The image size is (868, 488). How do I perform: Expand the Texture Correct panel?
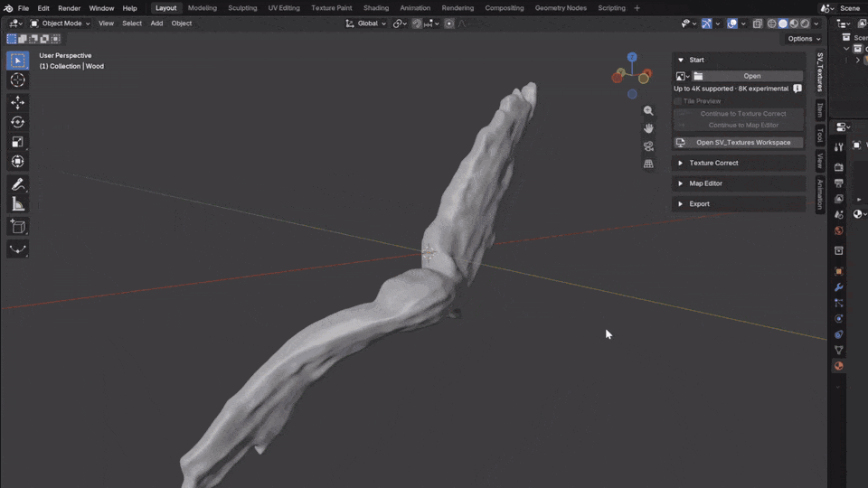pyautogui.click(x=739, y=163)
